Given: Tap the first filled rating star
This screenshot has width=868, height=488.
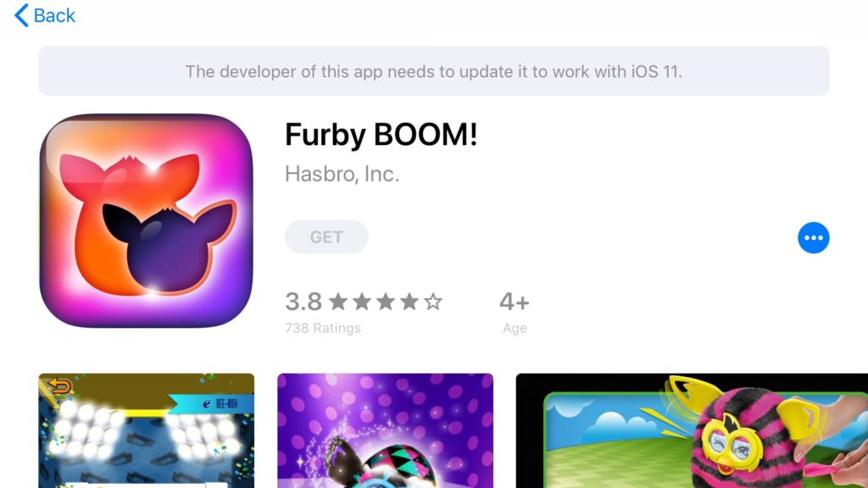Looking at the screenshot, I should coord(338,302).
